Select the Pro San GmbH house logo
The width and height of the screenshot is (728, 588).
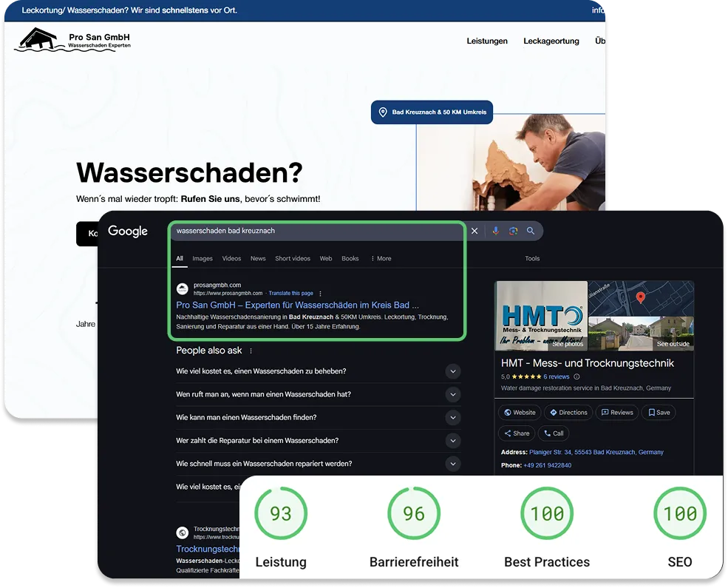click(35, 38)
